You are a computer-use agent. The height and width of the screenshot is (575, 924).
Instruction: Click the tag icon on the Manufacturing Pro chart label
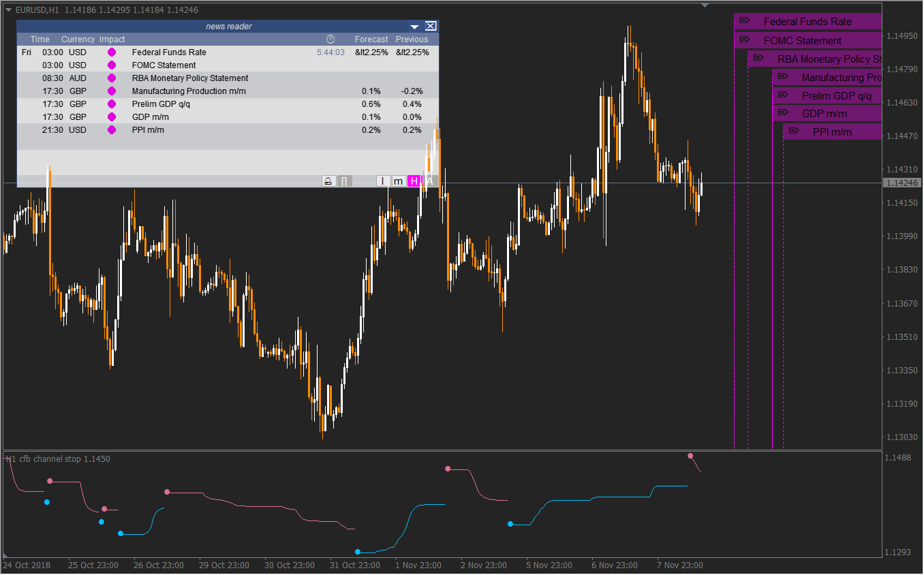click(x=783, y=76)
